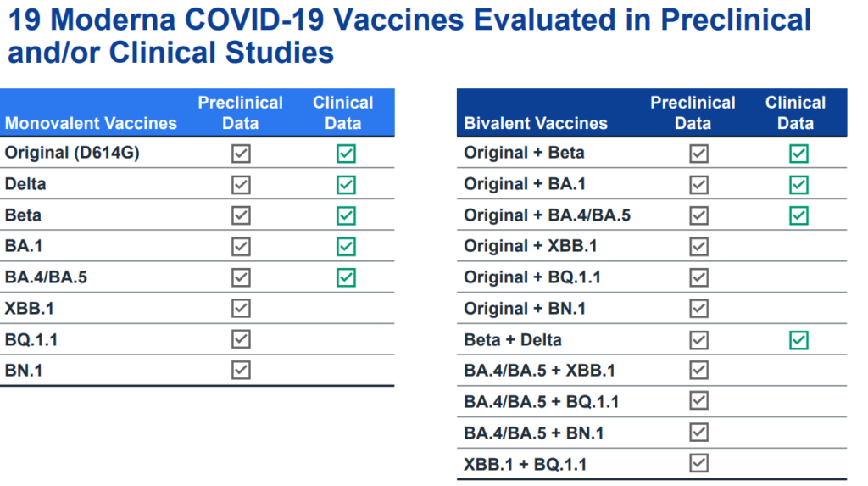This screenshot has width=868, height=486.
Task: Select Original + BA.4/BA.5 clinical checkbox
Action: pyautogui.click(x=798, y=215)
